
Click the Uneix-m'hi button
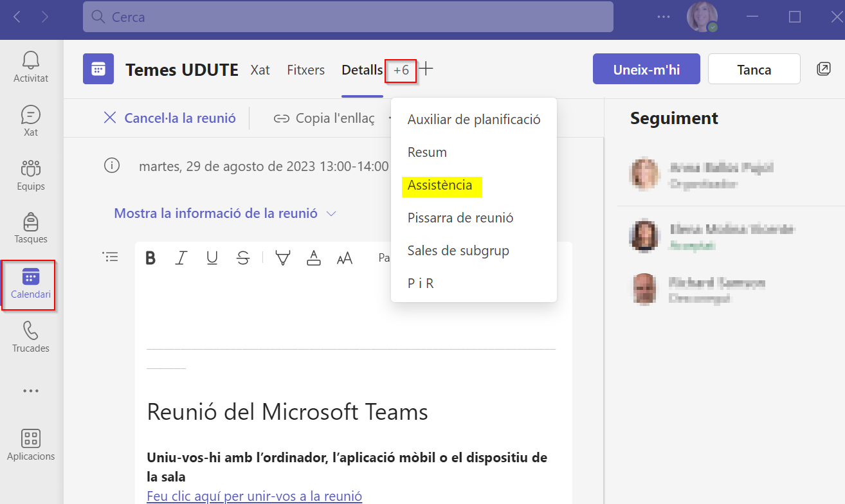tap(646, 69)
